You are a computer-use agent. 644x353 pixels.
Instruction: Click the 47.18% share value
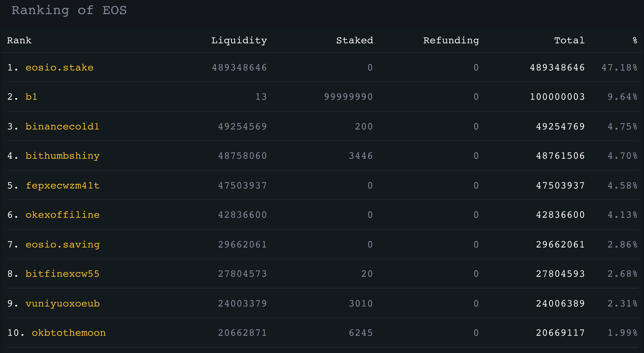(x=619, y=67)
